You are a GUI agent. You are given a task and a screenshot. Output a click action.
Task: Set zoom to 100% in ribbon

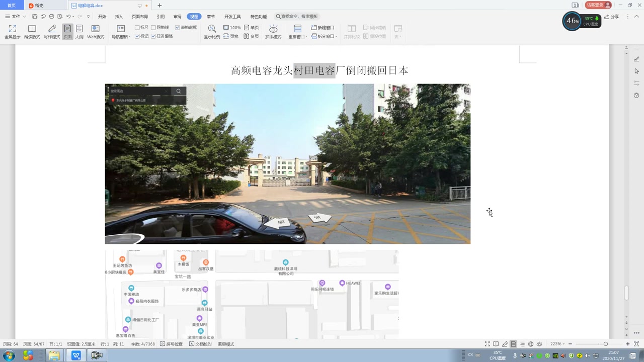(232, 28)
